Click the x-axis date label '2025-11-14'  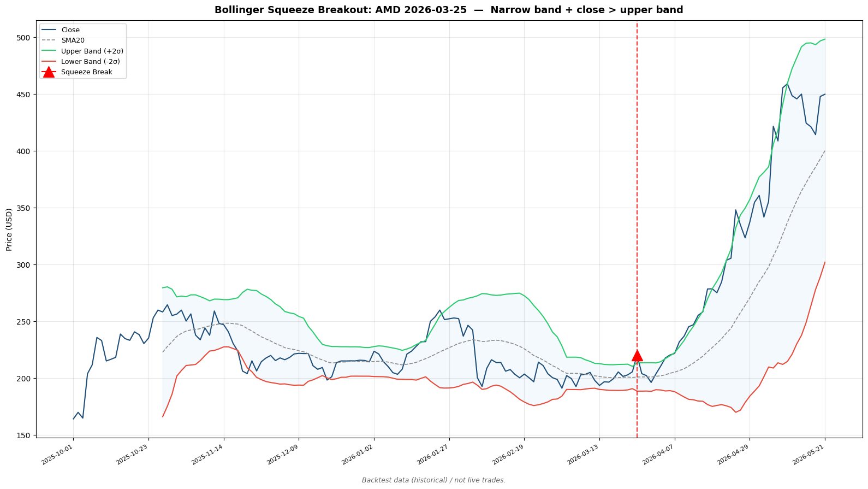tap(208, 454)
